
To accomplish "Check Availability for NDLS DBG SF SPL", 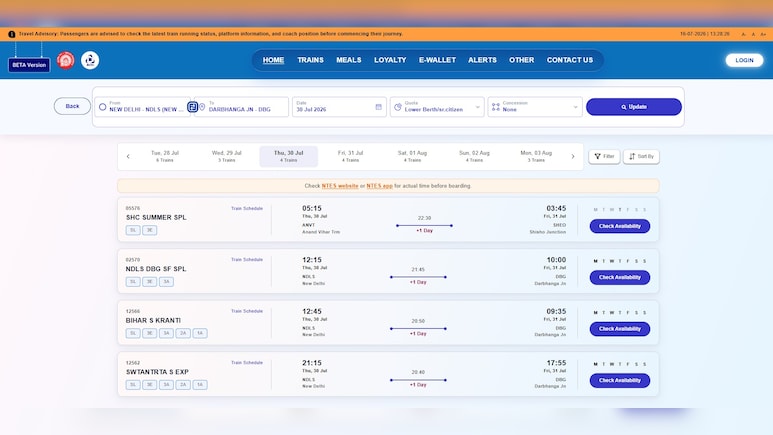I will 620,277.
